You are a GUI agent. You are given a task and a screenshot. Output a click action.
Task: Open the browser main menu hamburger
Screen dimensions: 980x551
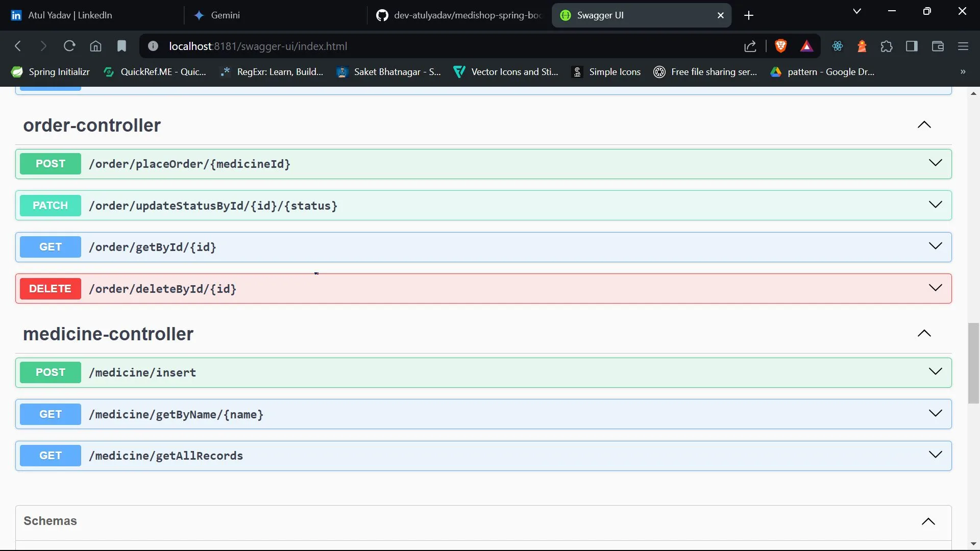tap(963, 46)
